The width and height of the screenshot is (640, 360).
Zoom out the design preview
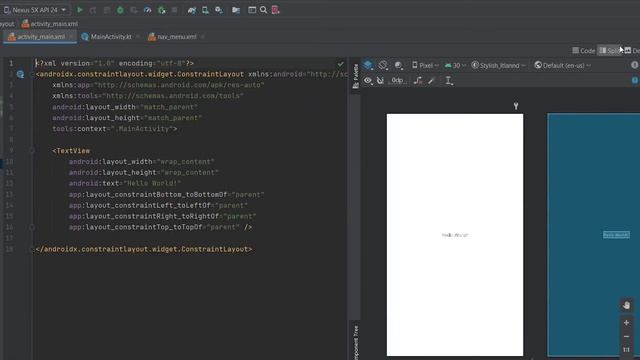[627, 336]
